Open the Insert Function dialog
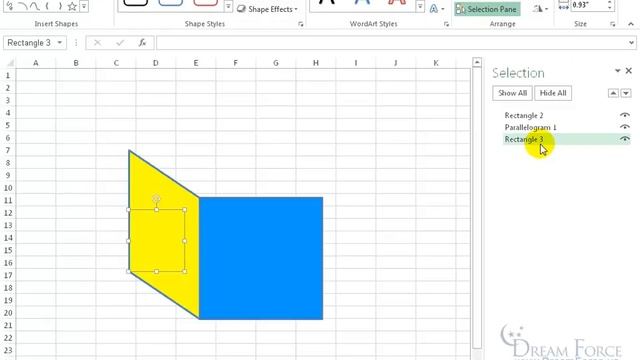 (142, 43)
